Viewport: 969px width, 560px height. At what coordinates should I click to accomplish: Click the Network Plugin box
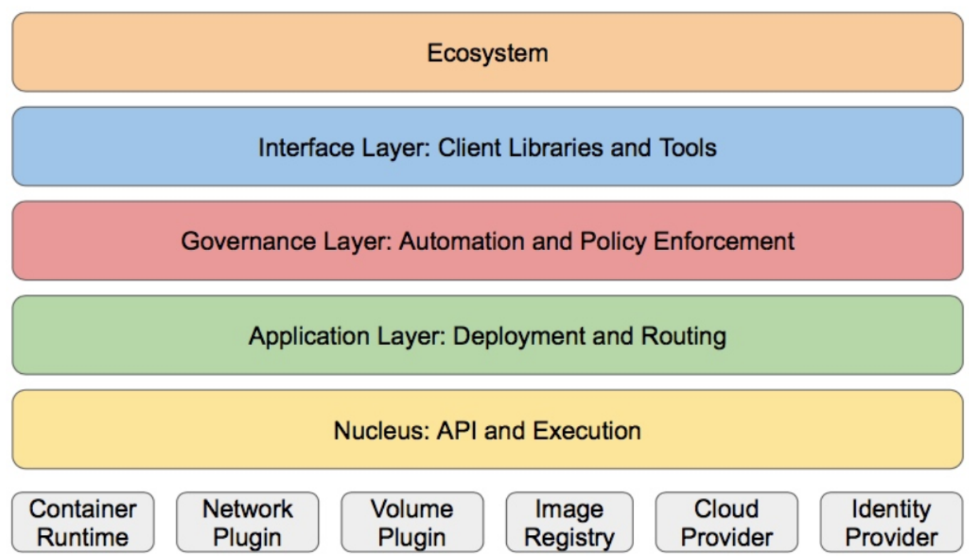pyautogui.click(x=248, y=522)
